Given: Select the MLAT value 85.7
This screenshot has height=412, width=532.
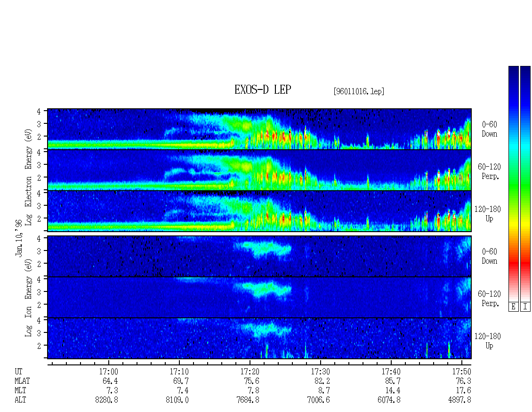Looking at the screenshot, I should [x=393, y=381].
